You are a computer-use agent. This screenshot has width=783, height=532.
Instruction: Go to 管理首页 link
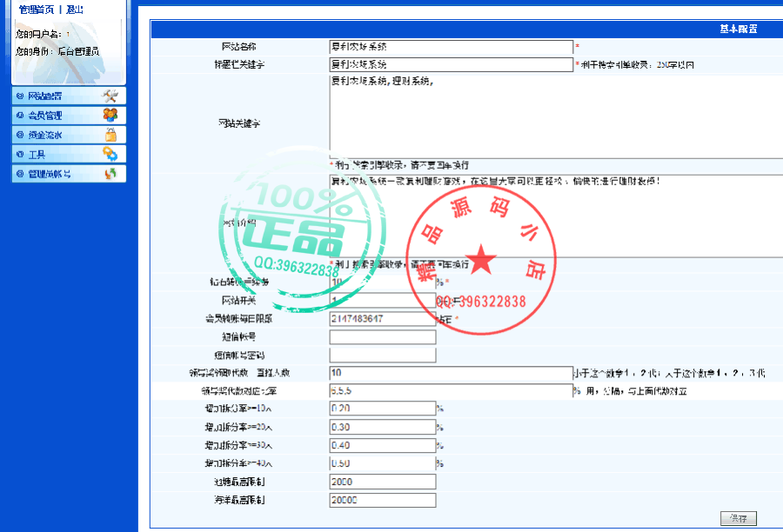[x=37, y=10]
